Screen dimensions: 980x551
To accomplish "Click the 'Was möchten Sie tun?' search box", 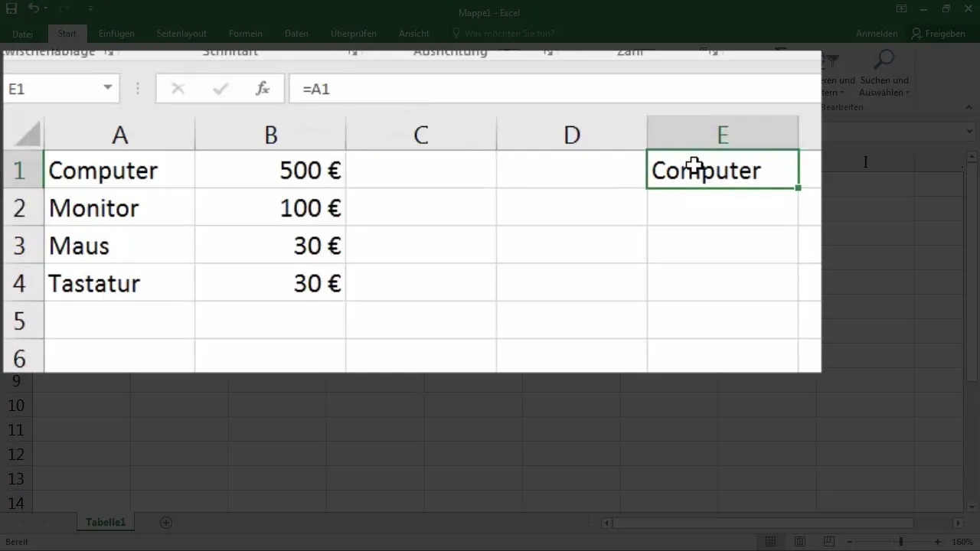I will click(x=503, y=34).
